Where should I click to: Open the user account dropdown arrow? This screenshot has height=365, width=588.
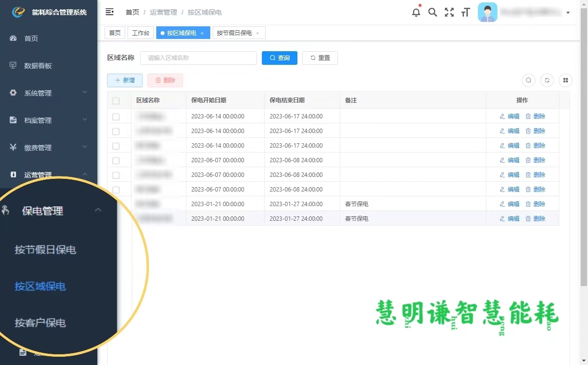(568, 13)
